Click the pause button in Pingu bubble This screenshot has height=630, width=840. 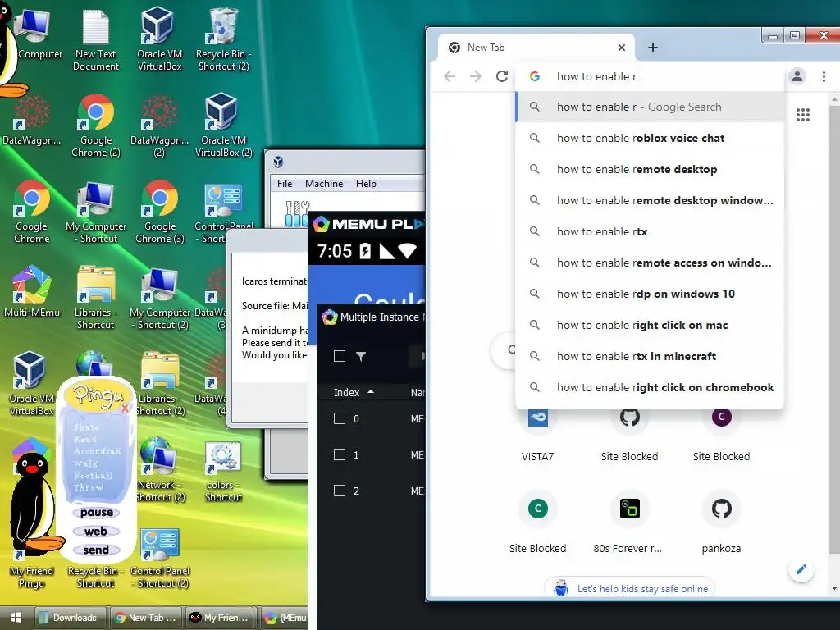[x=97, y=513]
